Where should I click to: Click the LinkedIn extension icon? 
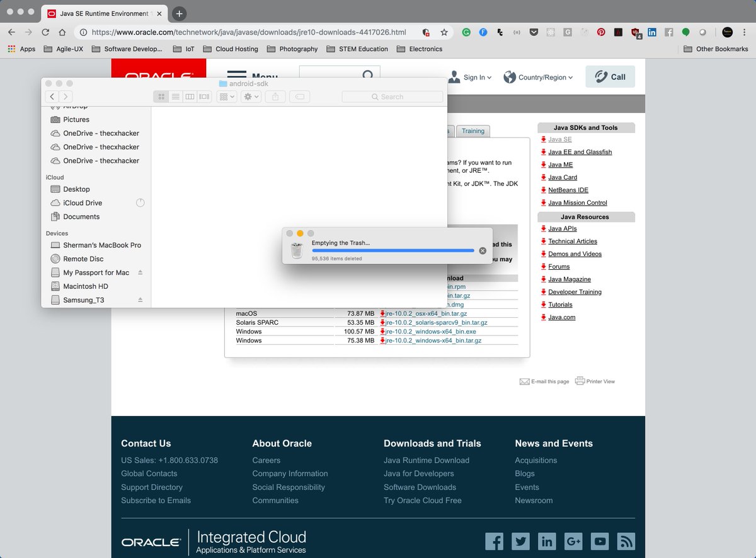click(x=652, y=32)
